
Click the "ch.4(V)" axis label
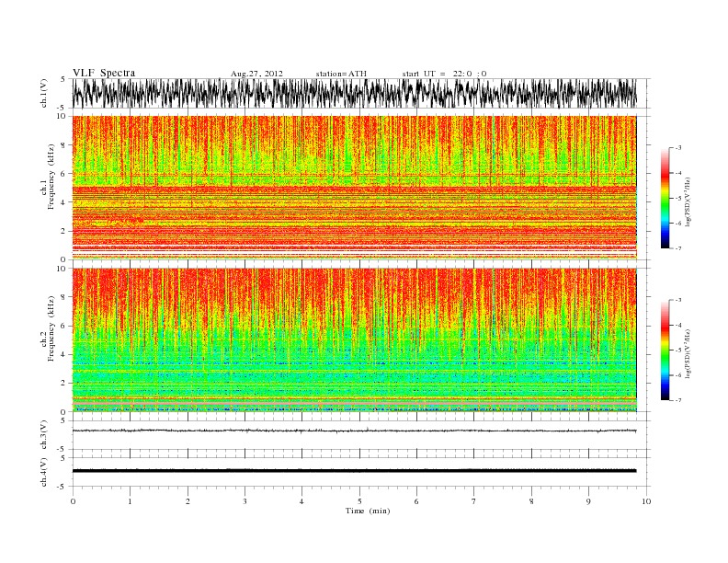click(x=44, y=472)
